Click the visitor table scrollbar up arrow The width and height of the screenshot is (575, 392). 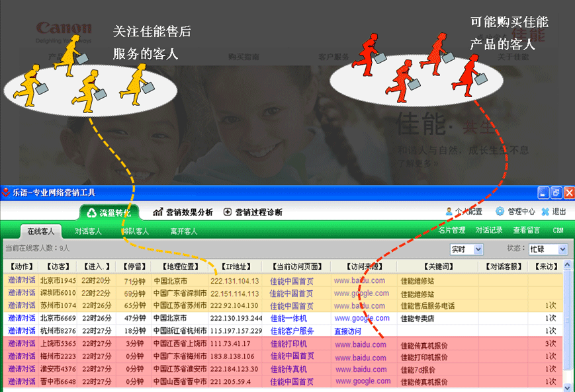[x=567, y=264]
